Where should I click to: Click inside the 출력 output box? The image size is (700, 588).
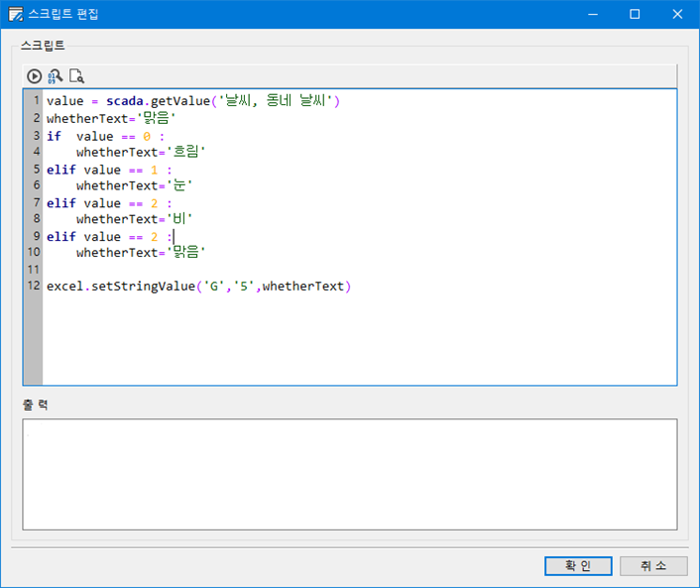click(349, 473)
